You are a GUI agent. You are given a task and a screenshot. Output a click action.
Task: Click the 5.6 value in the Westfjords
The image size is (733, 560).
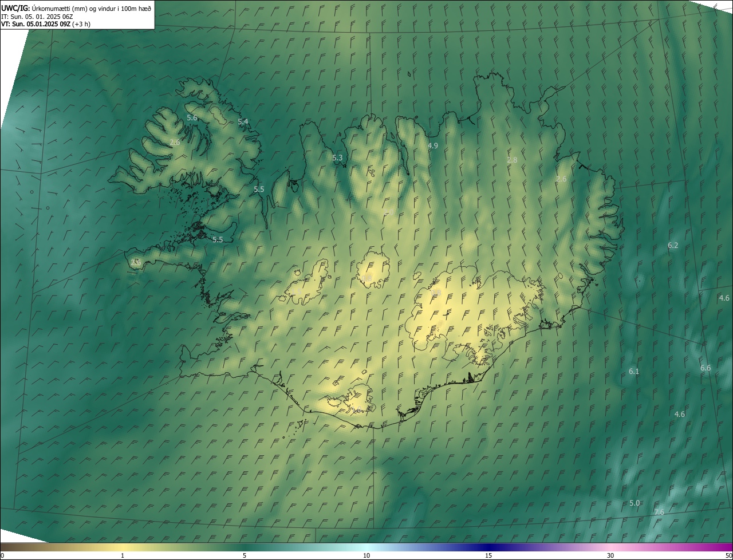192,117
